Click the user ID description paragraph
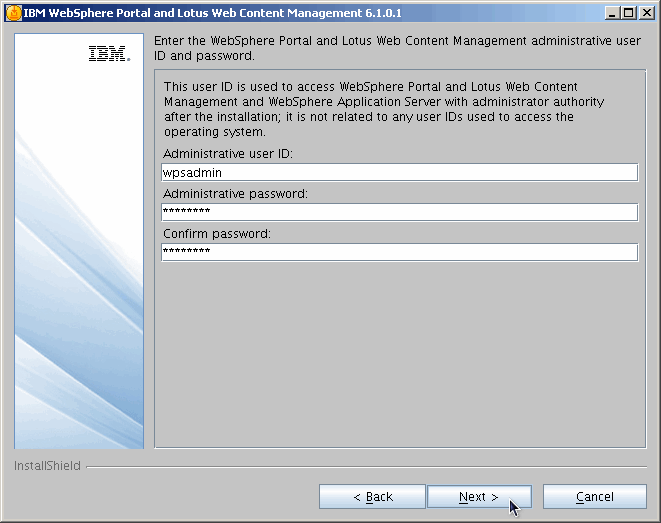Screen dimensions: 661x523 click(x=370, y=110)
